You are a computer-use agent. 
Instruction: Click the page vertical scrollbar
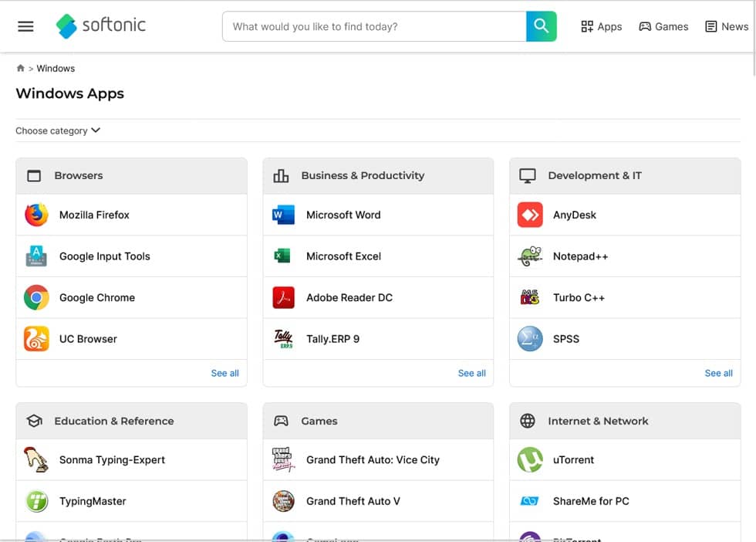(754, 39)
